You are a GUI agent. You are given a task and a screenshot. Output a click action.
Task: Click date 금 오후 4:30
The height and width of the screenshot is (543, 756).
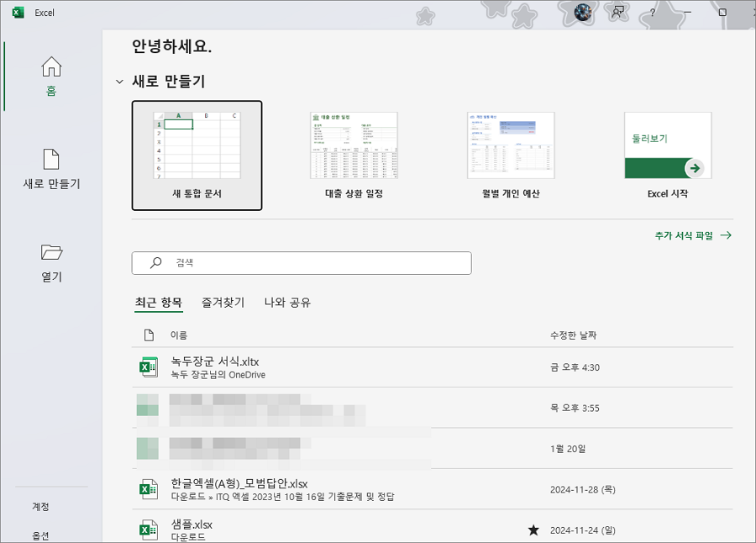pos(575,367)
